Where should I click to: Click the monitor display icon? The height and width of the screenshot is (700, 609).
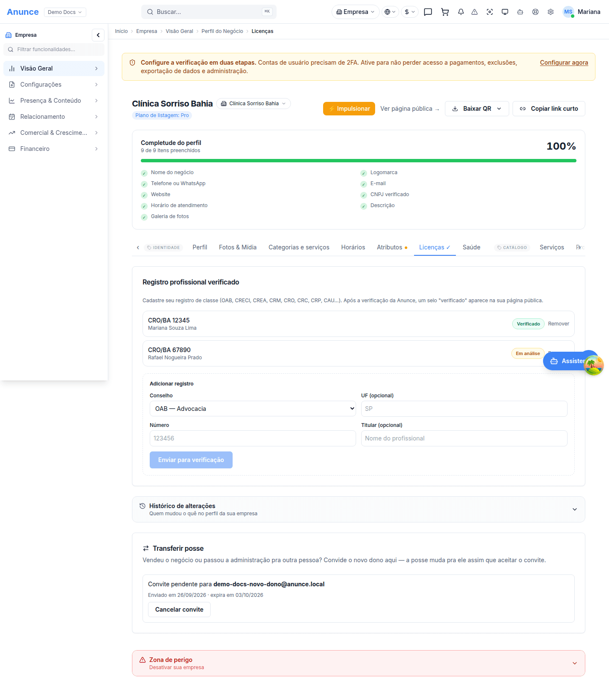[x=505, y=12]
